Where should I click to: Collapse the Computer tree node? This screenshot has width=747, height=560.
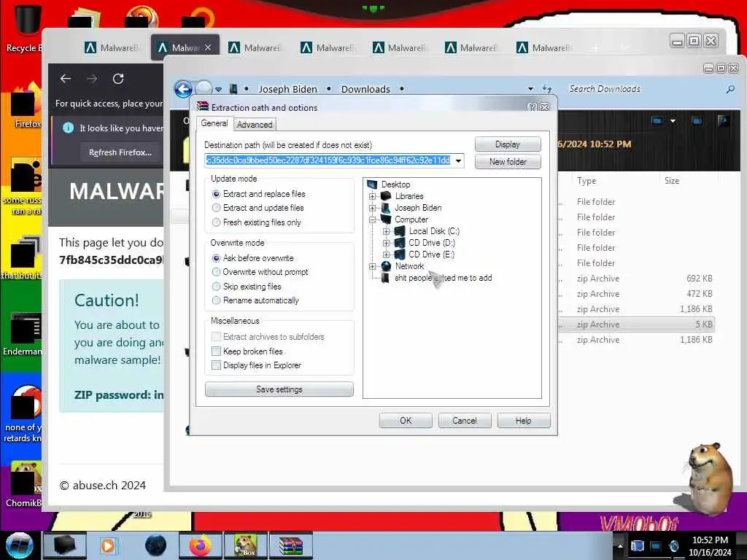point(373,219)
